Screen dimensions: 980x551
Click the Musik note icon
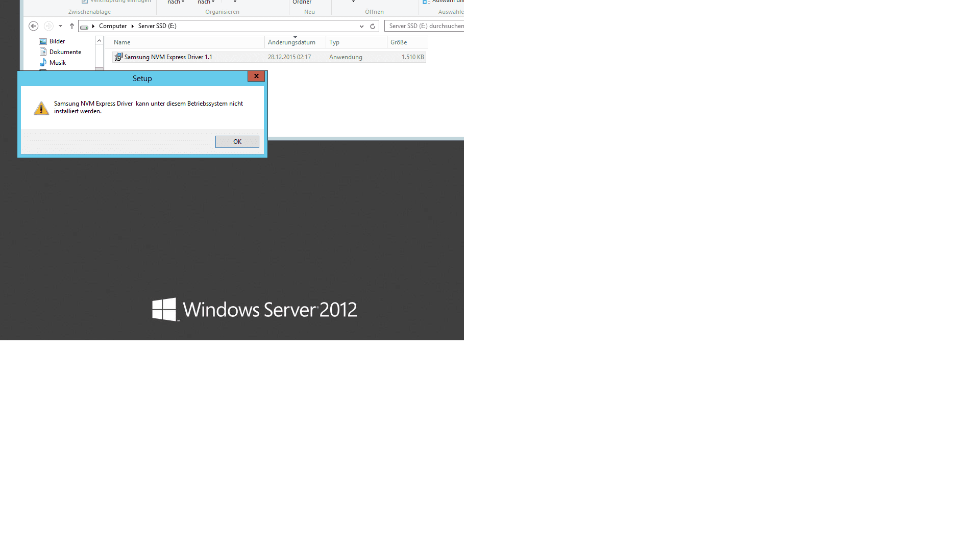tap(43, 63)
